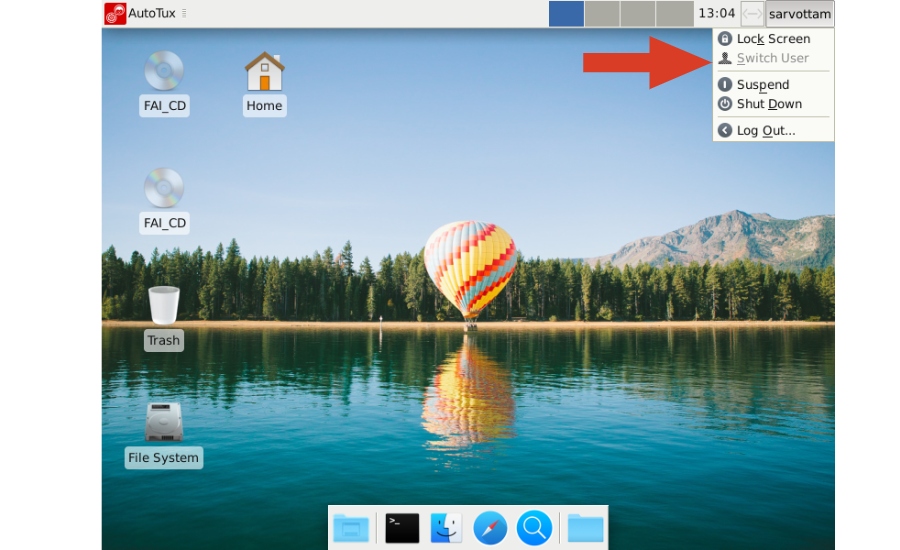Screen dimensions: 900x550
Task: Click the person icon beside Switch User
Action: coord(725,58)
